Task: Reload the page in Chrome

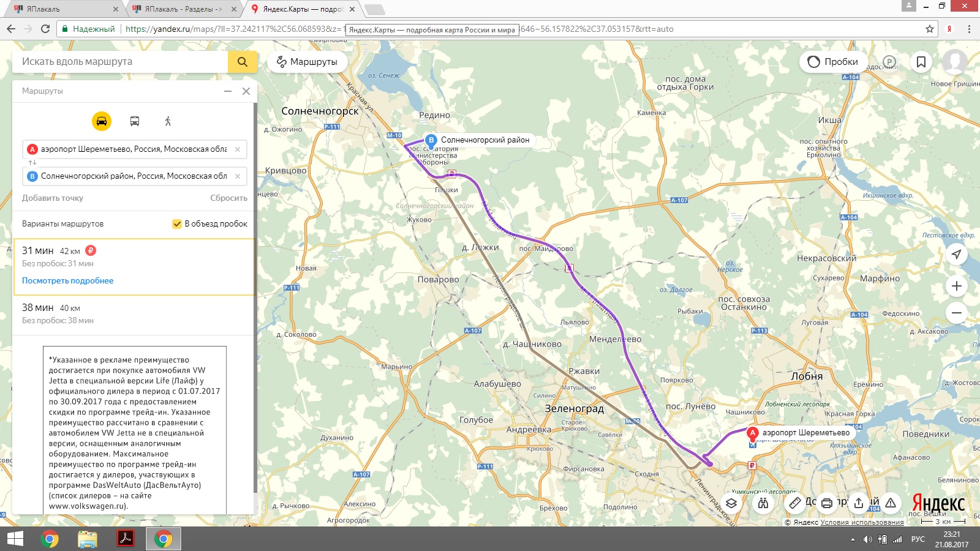Action: 45,29
